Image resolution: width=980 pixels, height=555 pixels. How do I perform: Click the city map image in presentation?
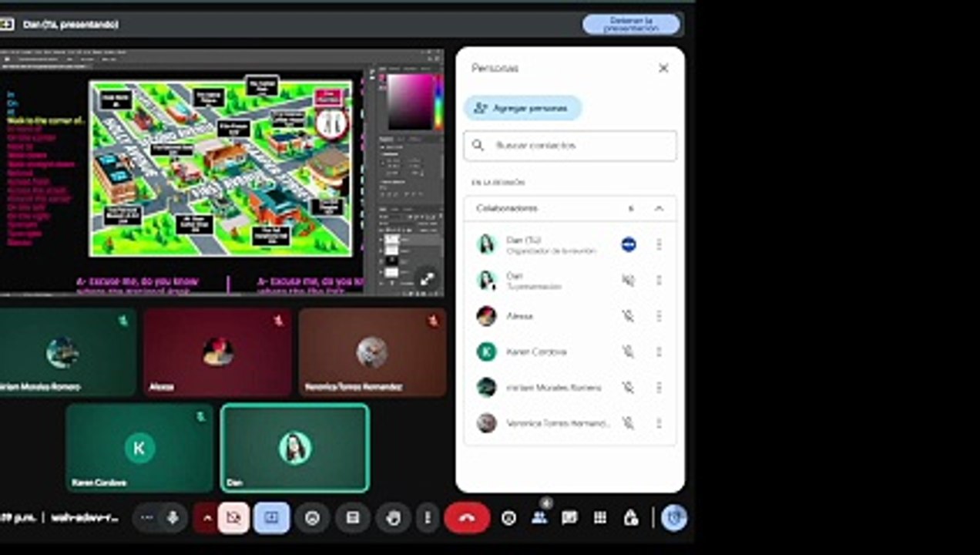(221, 168)
